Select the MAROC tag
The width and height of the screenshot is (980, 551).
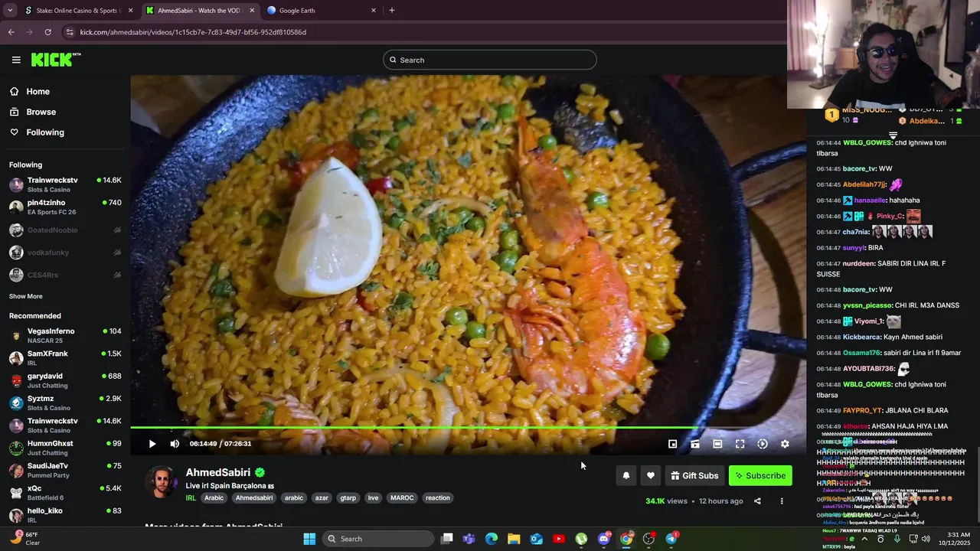[402, 498]
